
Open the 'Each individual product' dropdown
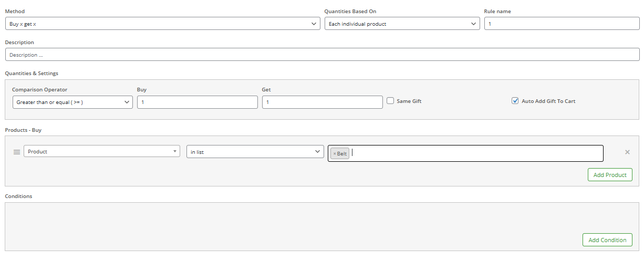[x=402, y=24]
